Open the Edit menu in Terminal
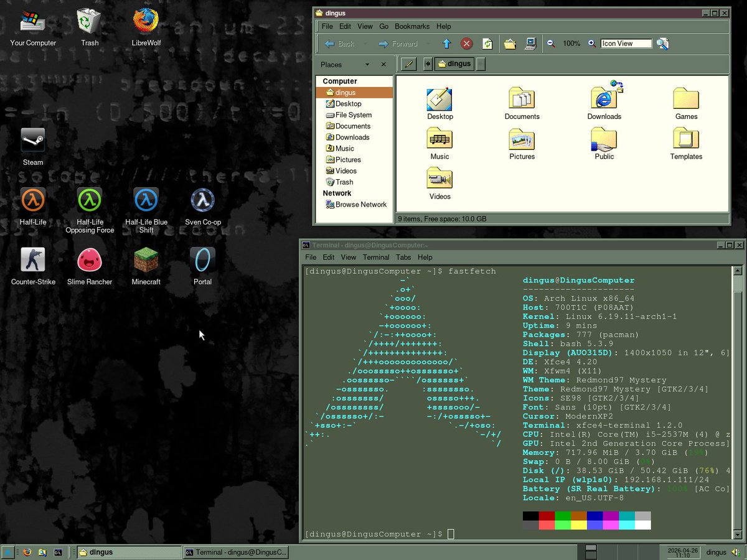 329,257
